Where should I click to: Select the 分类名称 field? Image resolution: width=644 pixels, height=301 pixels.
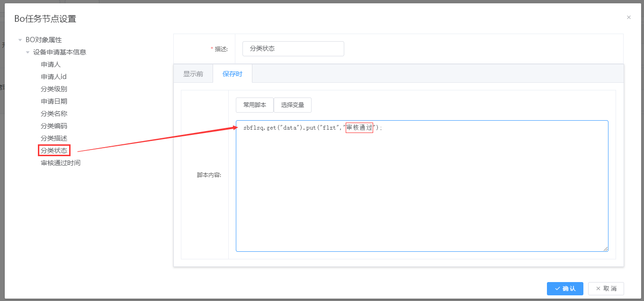[x=54, y=114]
